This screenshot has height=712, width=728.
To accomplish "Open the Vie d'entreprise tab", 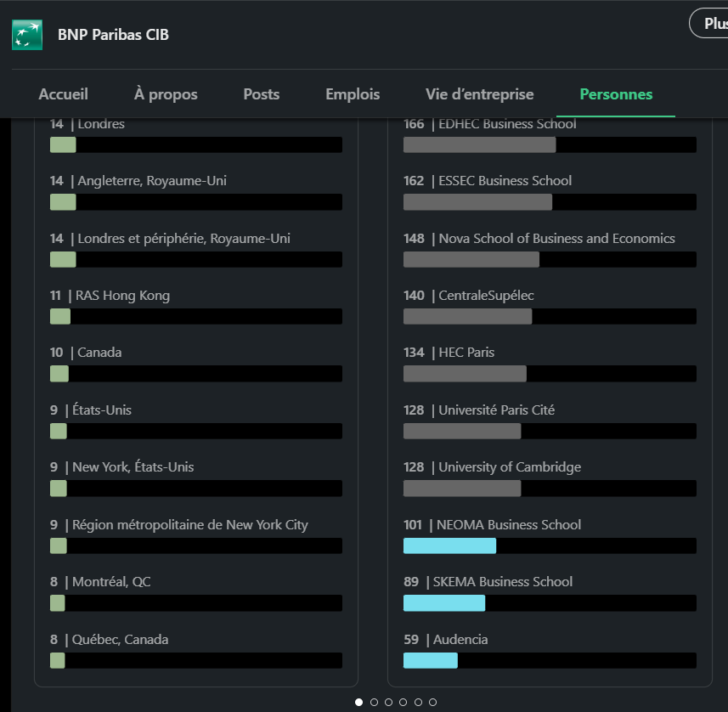I will [x=480, y=94].
